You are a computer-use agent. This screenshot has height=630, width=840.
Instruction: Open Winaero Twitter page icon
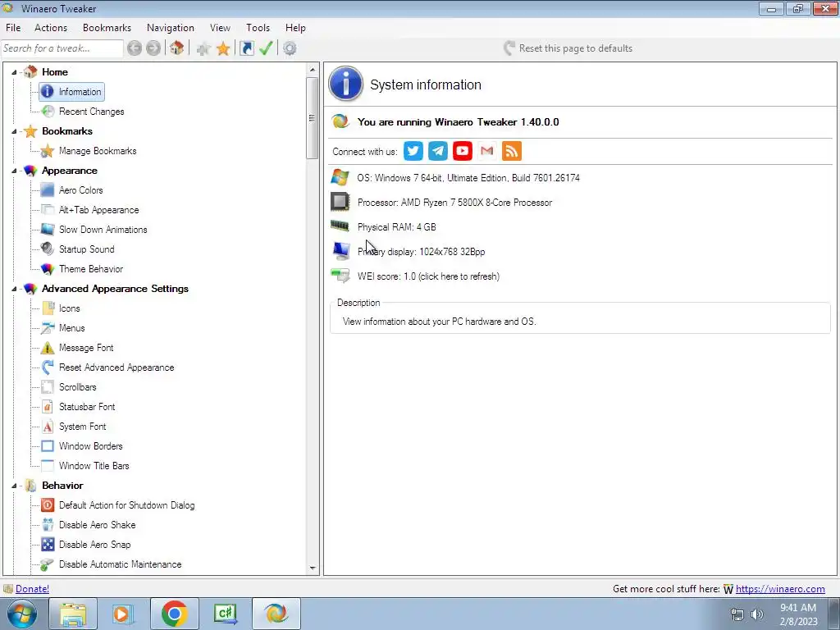point(413,151)
